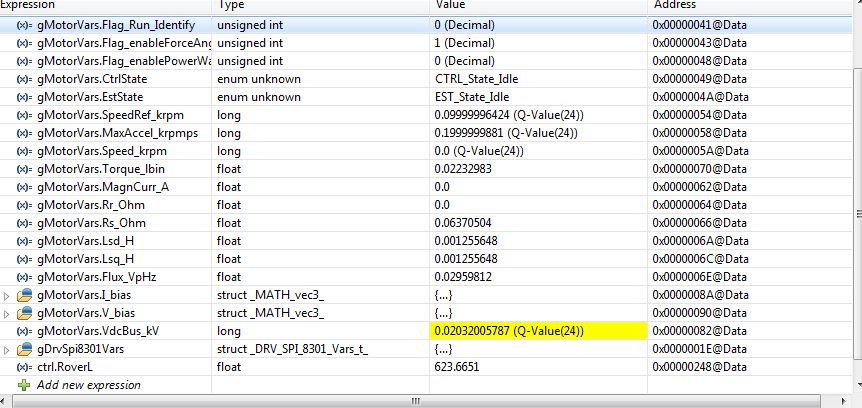Image resolution: width=862 pixels, height=408 pixels.
Task: Expand the gDrvSpi8301Vars struct
Action: (x=7, y=350)
